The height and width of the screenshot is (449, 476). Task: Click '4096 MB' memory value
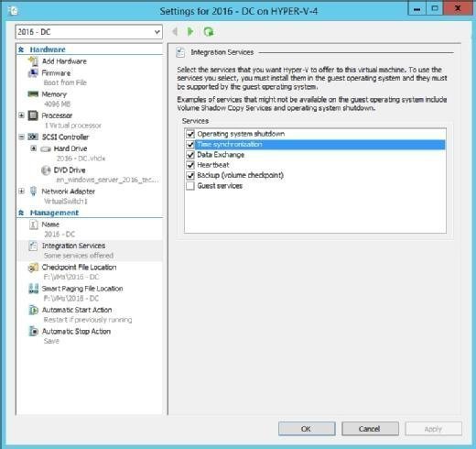click(x=58, y=104)
